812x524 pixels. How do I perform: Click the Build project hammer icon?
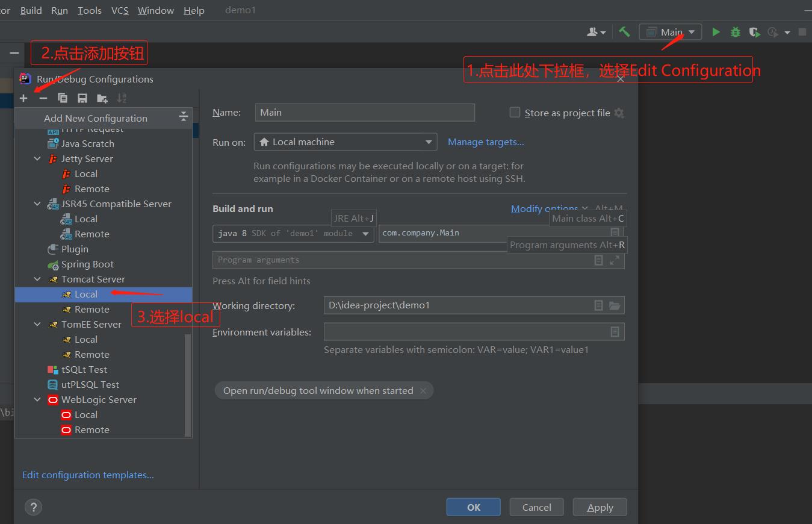coord(625,32)
